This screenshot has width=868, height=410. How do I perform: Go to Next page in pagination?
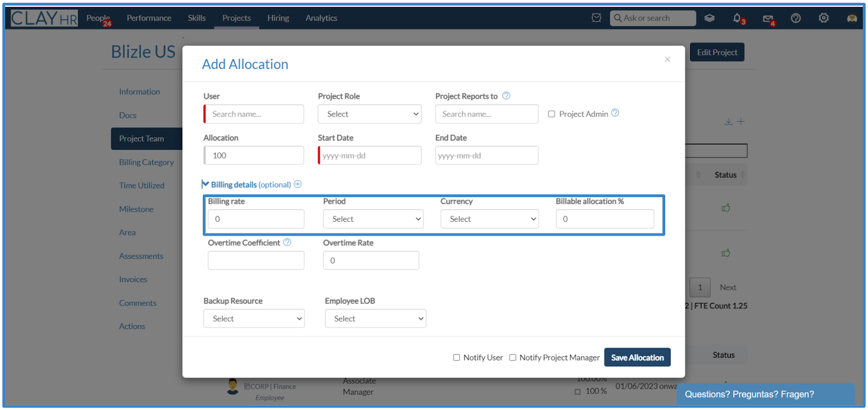[x=728, y=287]
